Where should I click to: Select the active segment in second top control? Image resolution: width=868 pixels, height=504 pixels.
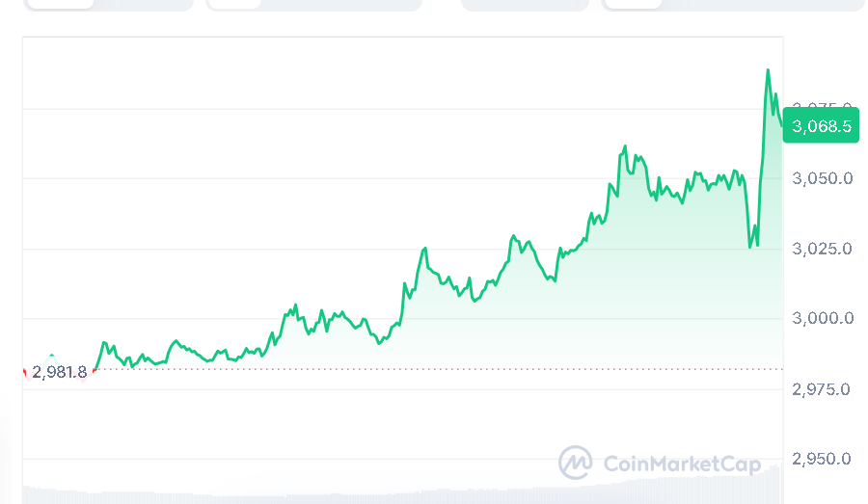tap(233, 4)
